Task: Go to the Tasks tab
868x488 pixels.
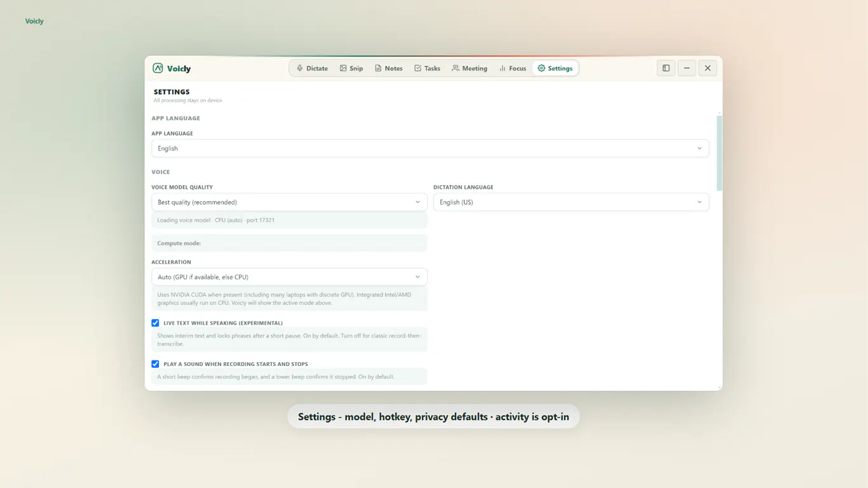Action: pyautogui.click(x=427, y=68)
